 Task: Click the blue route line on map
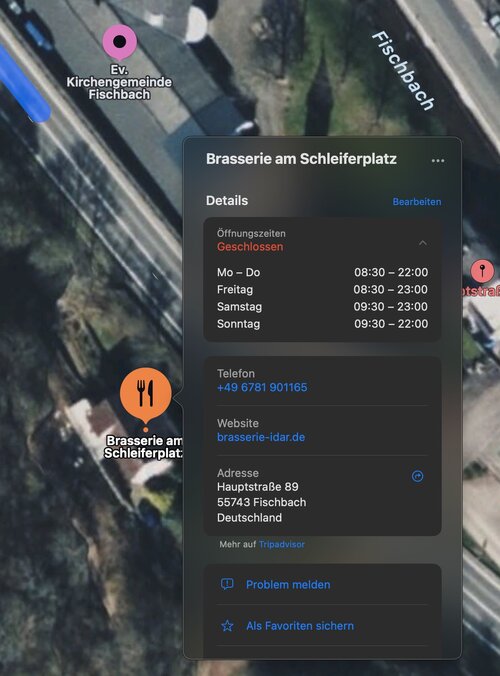pos(24,86)
